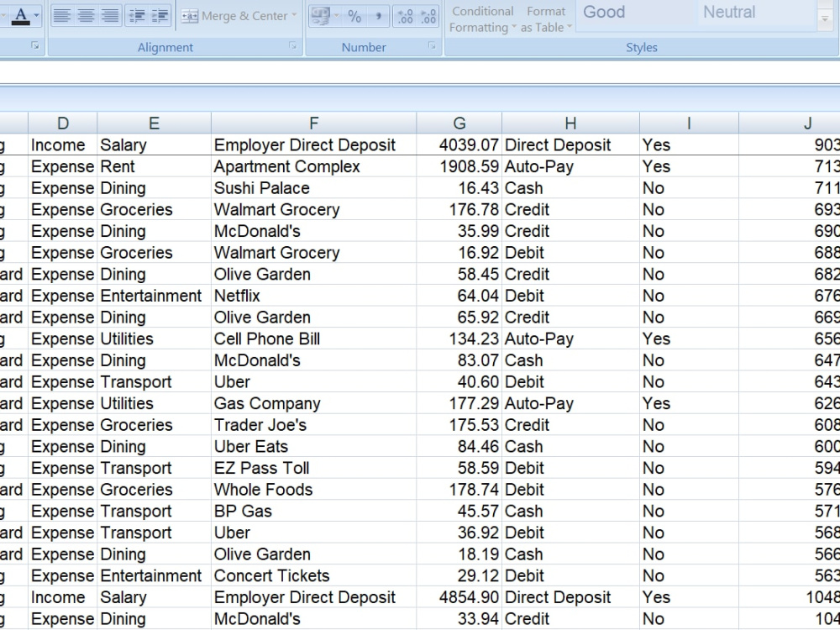Click the Merge & Center button
840x630 pixels.
coord(234,15)
